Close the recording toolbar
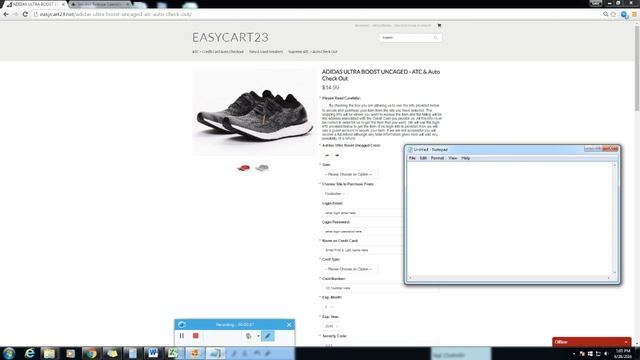640x360 pixels. pos(289,324)
